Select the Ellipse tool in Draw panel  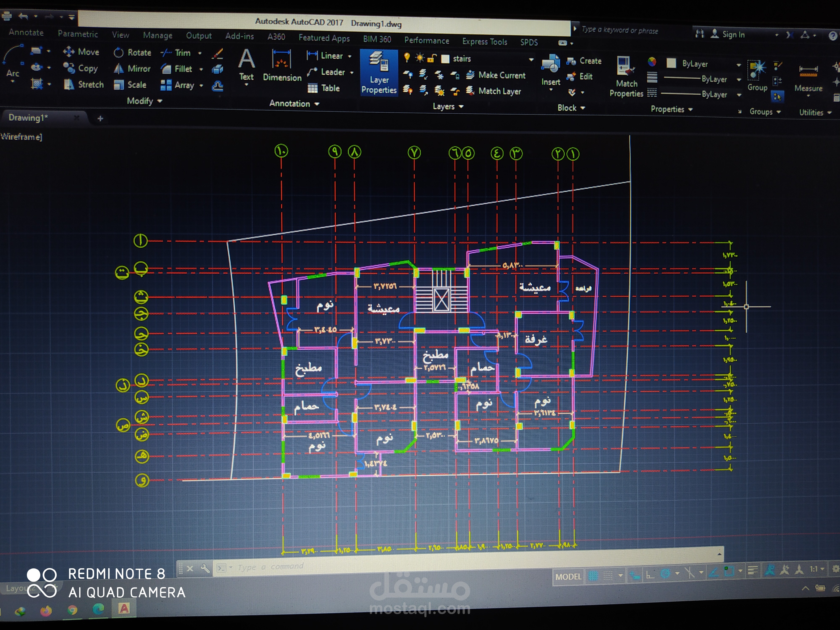pos(37,67)
